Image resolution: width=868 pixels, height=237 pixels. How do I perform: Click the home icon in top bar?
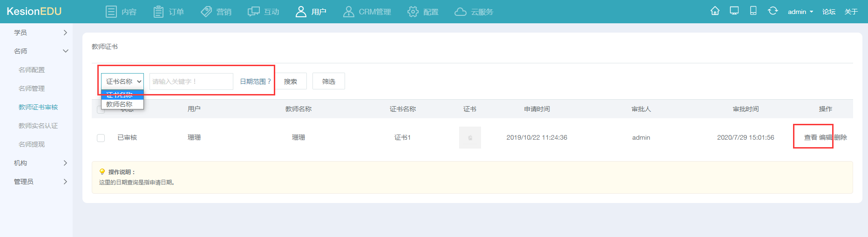pyautogui.click(x=715, y=11)
